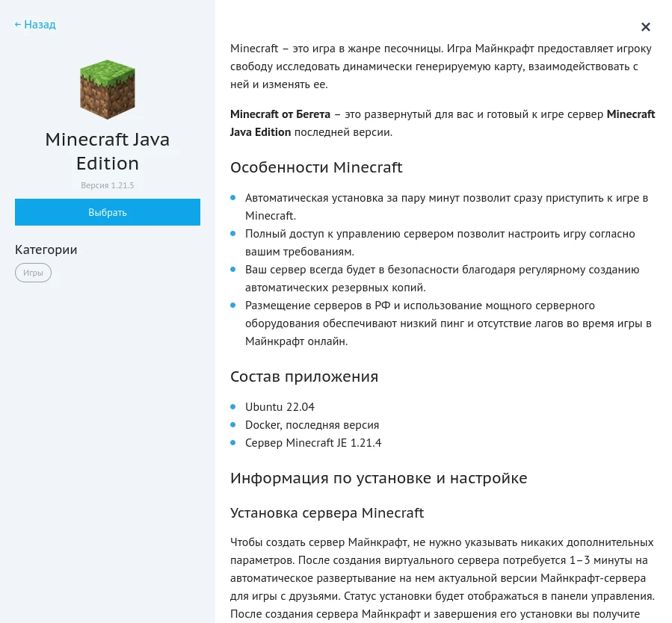Viewport: 672px width, 623px height.
Task: Click the Minecraft Java Edition title
Action: point(107,151)
